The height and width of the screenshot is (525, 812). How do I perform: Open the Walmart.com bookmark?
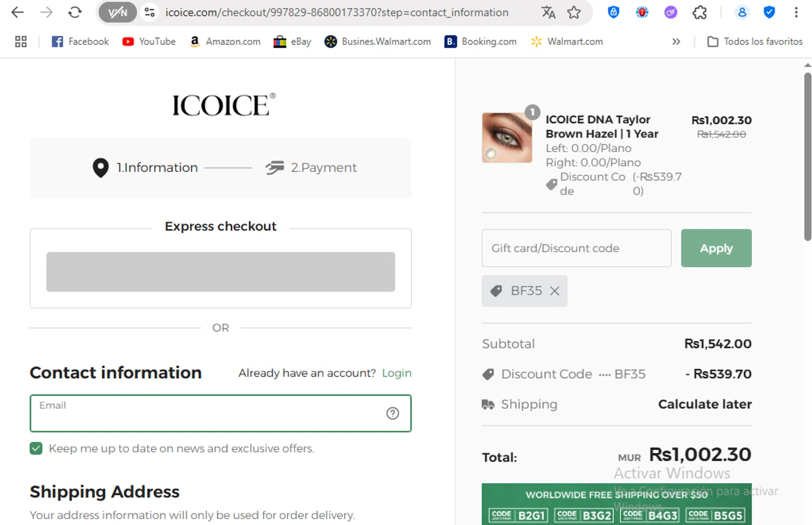567,42
